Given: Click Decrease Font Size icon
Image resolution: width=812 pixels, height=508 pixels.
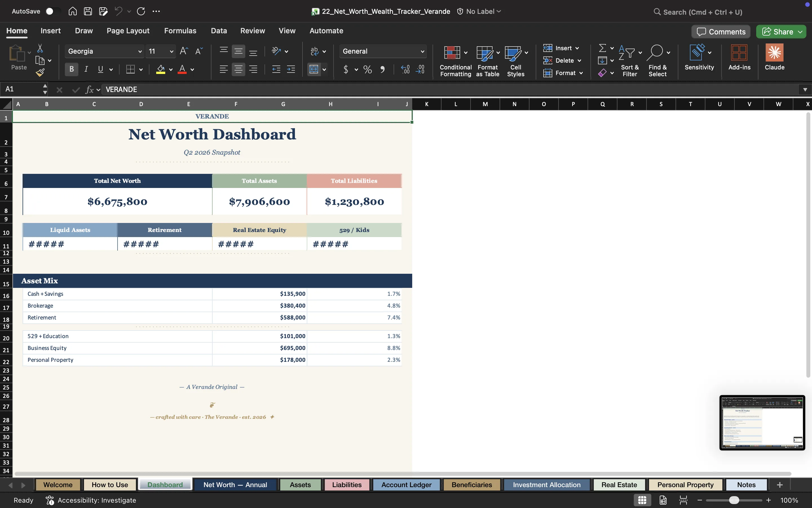Looking at the screenshot, I should tap(199, 51).
